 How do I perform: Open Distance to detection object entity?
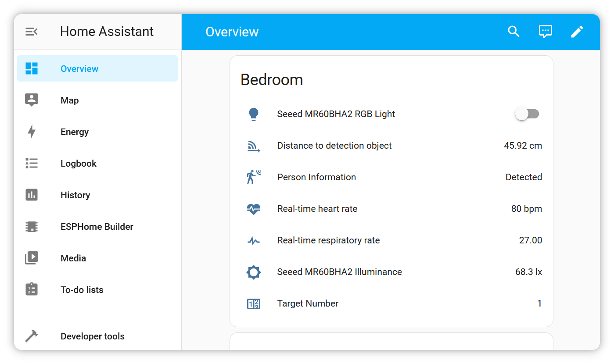coord(391,146)
